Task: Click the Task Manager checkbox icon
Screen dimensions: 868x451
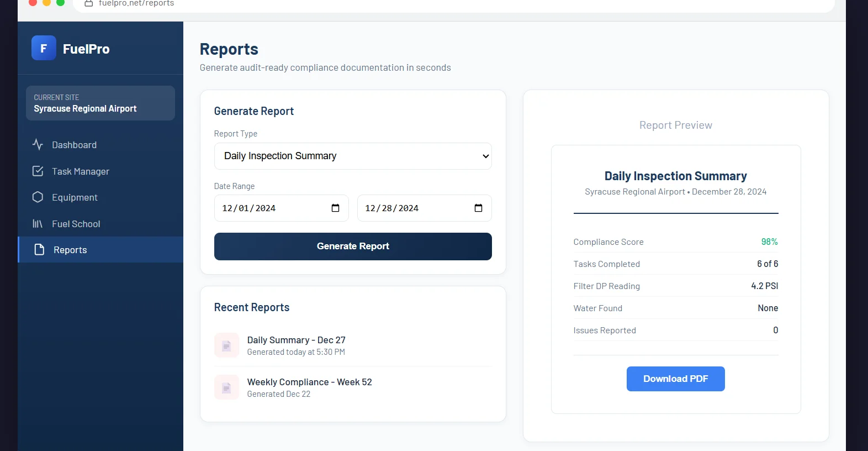Action: point(38,171)
